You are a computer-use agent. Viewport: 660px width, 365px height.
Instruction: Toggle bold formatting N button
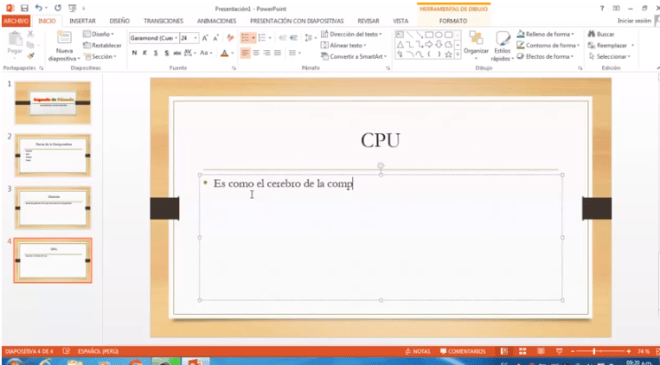[134, 53]
